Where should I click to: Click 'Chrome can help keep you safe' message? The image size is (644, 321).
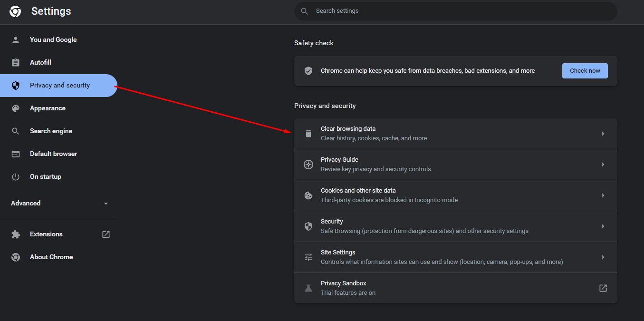tap(428, 71)
